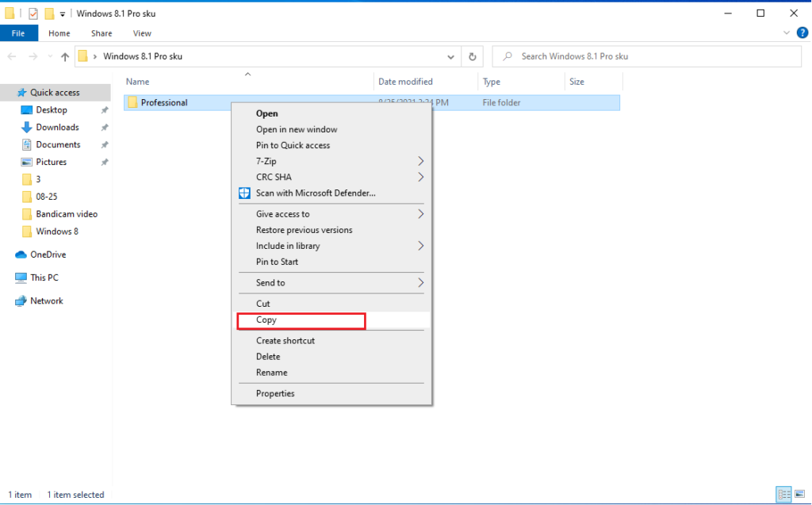The height and width of the screenshot is (505, 812).
Task: Open the View ribbon tab
Action: tap(142, 33)
